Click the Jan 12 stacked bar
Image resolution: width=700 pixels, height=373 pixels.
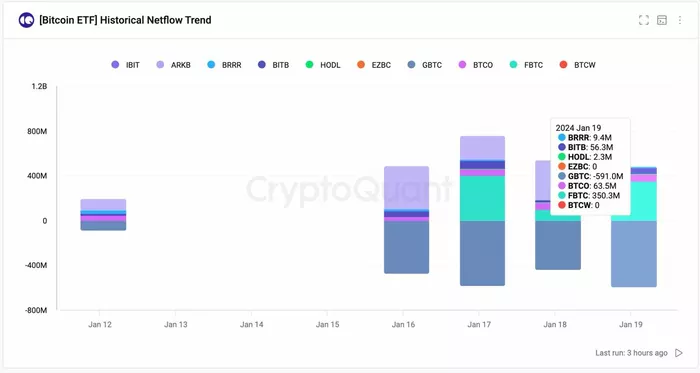pos(103,215)
